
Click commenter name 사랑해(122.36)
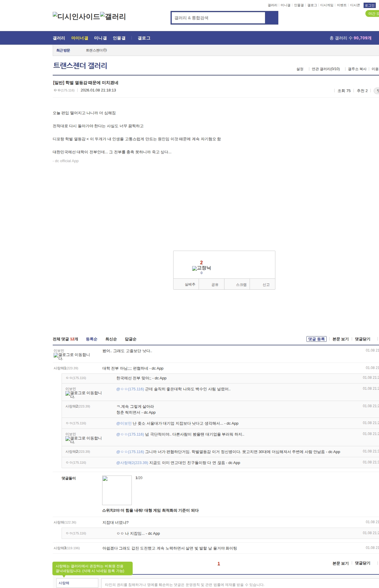coord(65,522)
